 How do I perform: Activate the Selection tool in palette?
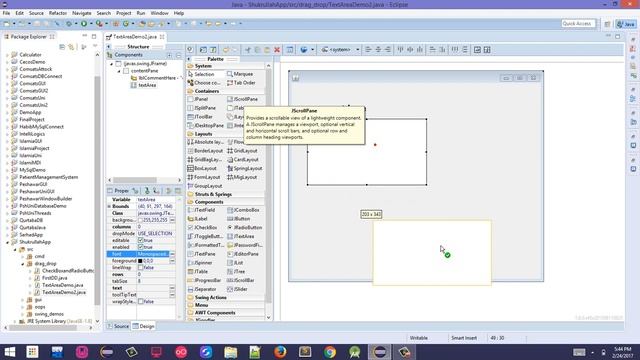[x=201, y=74]
